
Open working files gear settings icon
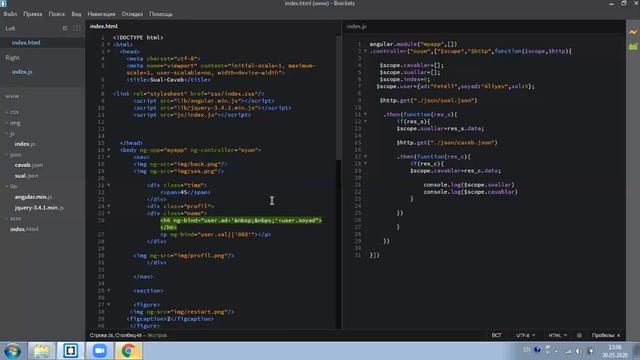(x=65, y=28)
